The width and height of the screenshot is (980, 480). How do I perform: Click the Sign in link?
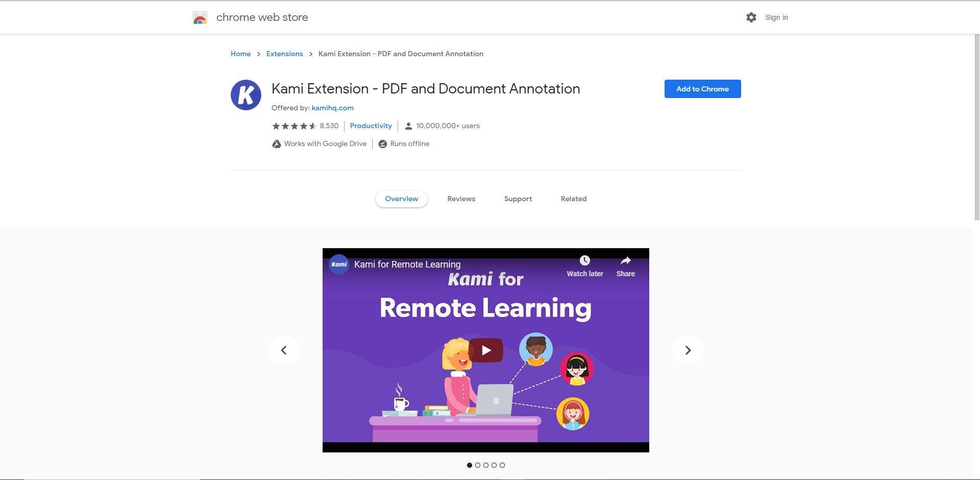pos(776,17)
